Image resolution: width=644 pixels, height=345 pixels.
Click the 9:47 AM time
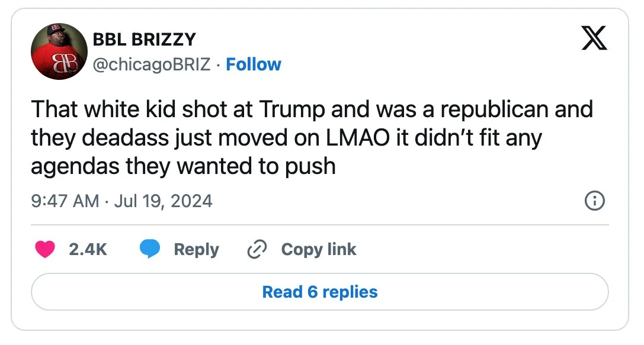click(65, 201)
